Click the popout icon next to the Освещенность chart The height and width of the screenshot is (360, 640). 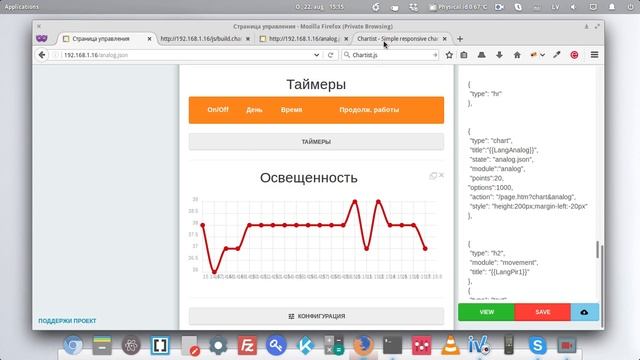[433, 176]
